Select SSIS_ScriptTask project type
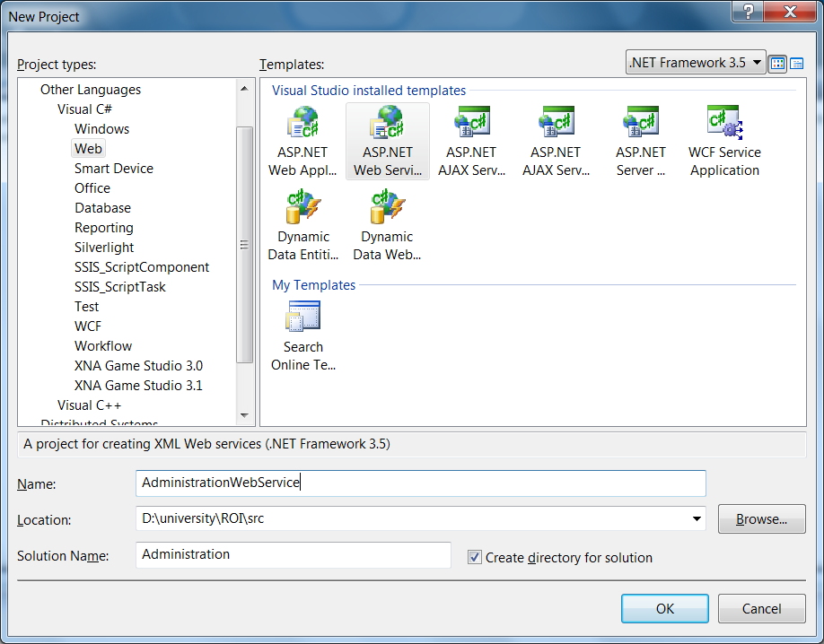Viewport: 824px width, 644px height. 119,287
